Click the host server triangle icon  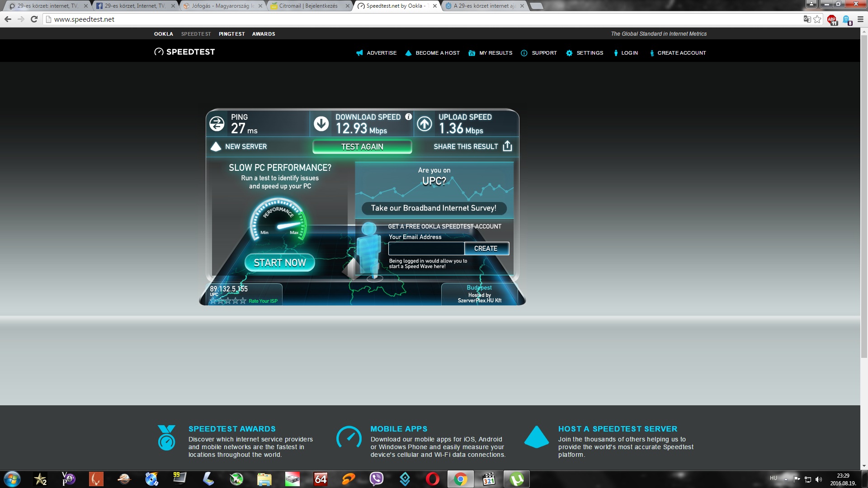coord(536,437)
